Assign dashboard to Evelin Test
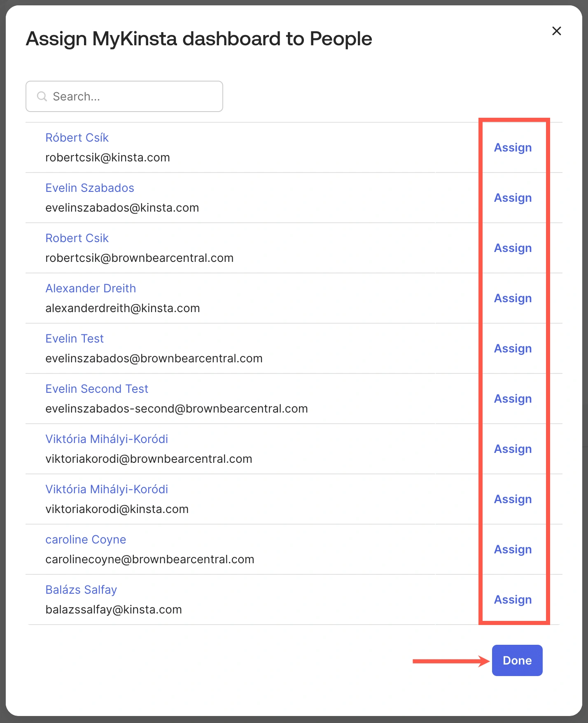 tap(513, 348)
